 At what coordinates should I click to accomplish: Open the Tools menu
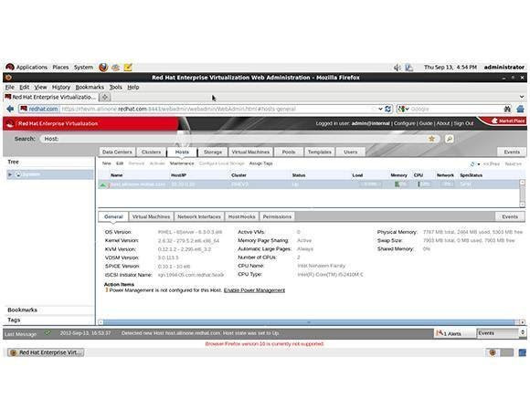(116, 87)
